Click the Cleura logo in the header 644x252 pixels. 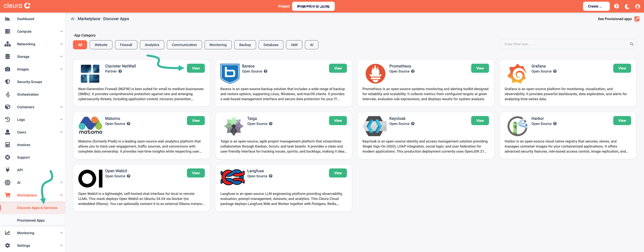pyautogui.click(x=17, y=6)
